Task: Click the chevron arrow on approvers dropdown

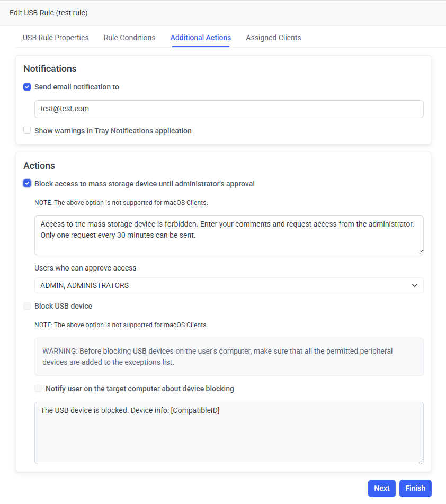Action: 414,285
